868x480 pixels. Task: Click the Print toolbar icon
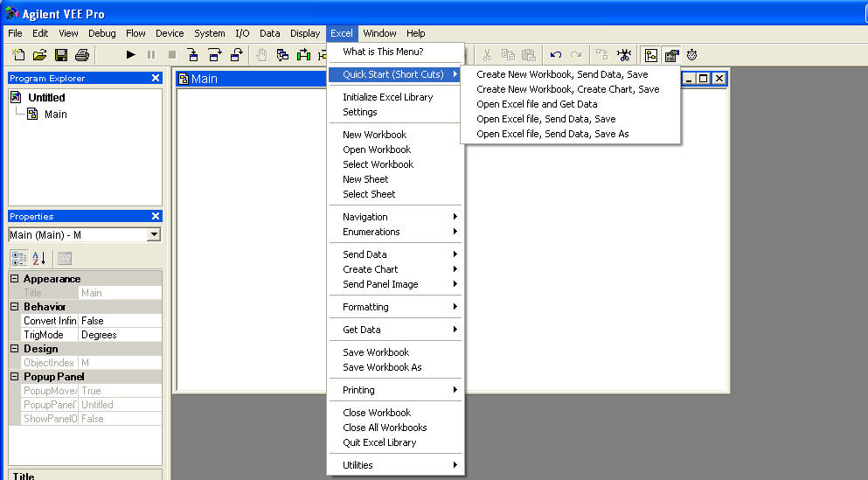pos(82,55)
